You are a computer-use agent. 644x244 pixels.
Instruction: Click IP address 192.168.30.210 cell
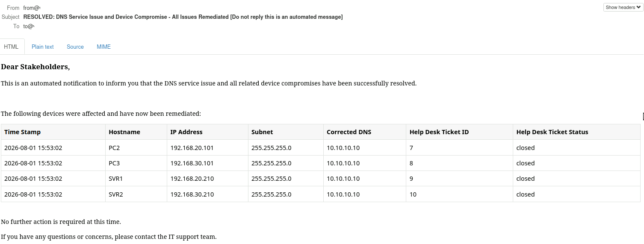pyautogui.click(x=207, y=194)
